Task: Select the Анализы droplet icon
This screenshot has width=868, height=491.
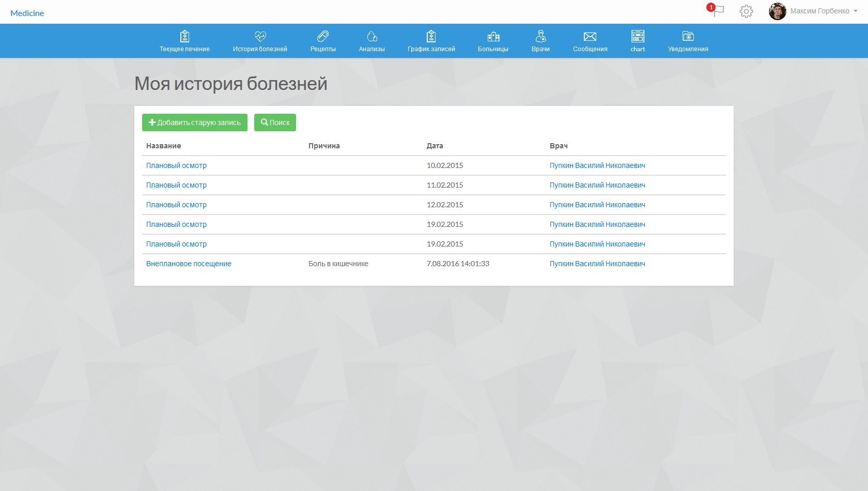Action: (x=372, y=36)
